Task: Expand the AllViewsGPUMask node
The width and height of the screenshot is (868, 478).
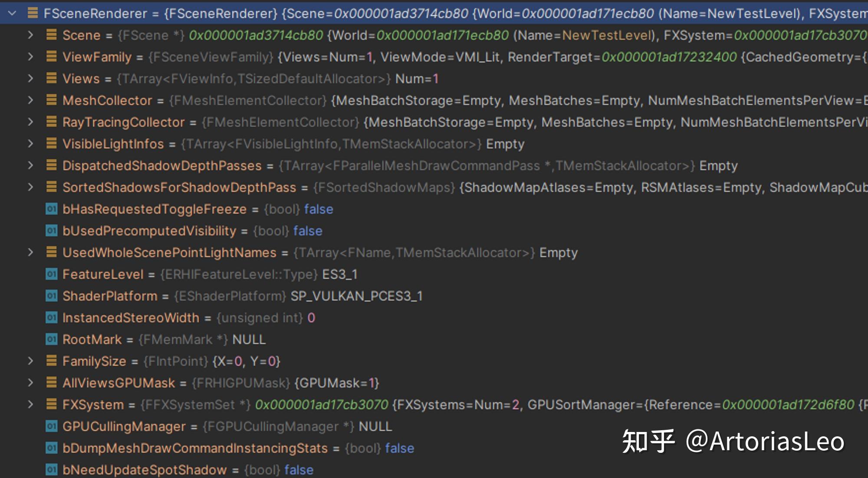Action: click(x=30, y=382)
